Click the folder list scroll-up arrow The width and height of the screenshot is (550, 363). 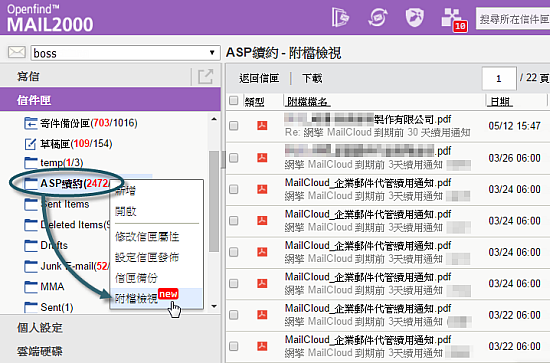coord(214,119)
